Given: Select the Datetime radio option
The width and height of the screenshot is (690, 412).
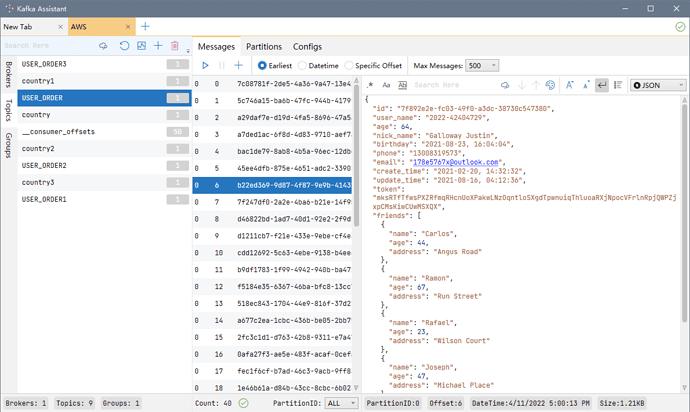Looking at the screenshot, I should pos(303,65).
